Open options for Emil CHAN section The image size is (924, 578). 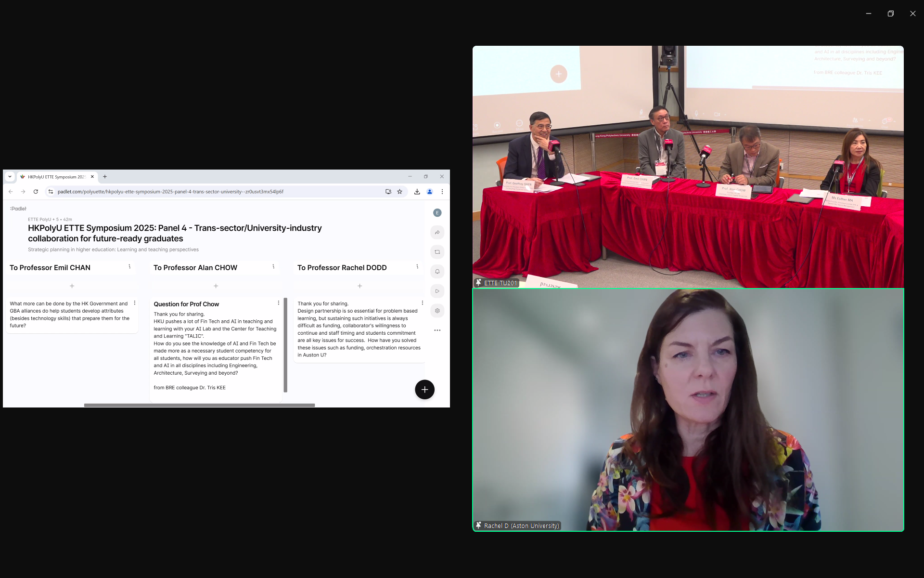(129, 267)
